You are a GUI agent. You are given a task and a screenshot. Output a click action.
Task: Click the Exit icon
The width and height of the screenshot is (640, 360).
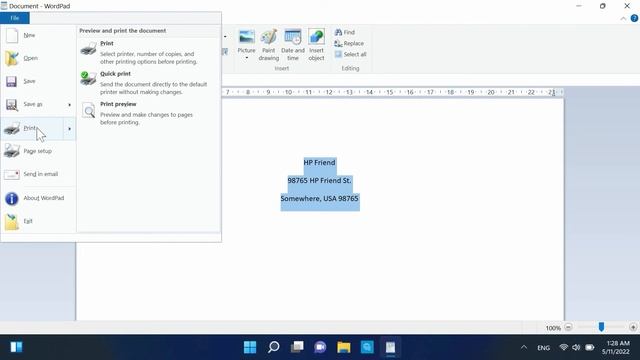tap(12, 222)
